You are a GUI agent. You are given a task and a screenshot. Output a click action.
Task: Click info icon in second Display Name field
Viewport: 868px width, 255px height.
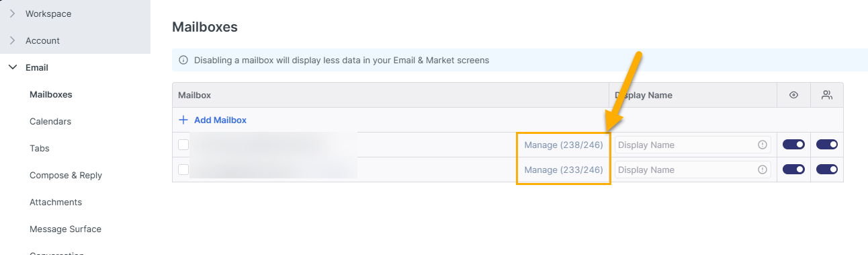(763, 170)
